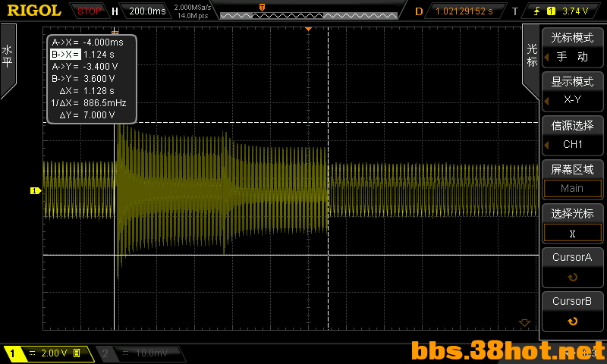
Task: Click the CursorA rotary knob icon
Action: 572,278
